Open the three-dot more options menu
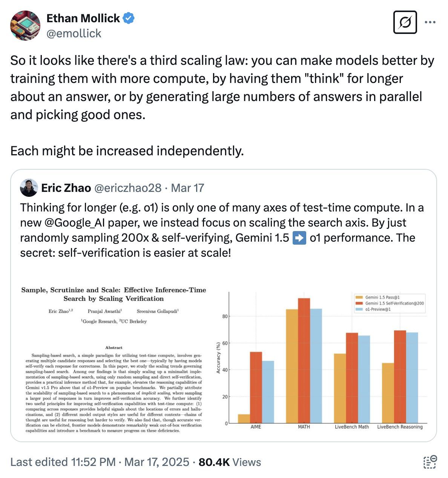448x478 pixels. 430,22
